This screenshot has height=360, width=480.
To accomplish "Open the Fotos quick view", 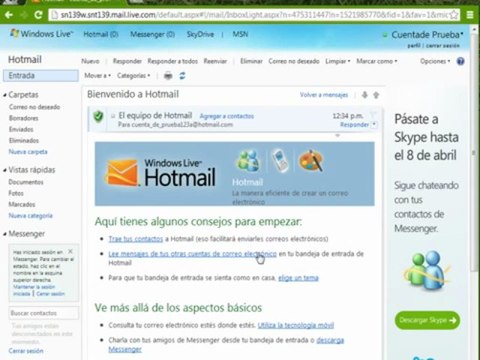I will (16, 193).
